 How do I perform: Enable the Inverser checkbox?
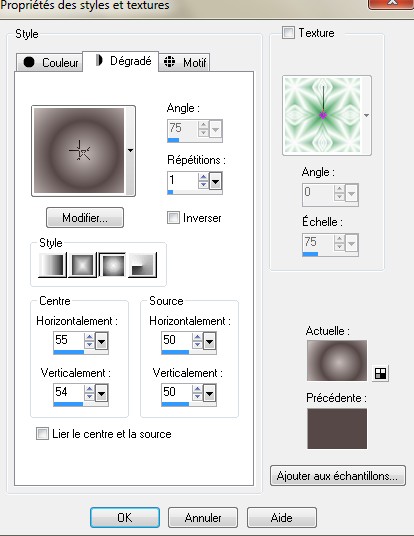coord(173,218)
